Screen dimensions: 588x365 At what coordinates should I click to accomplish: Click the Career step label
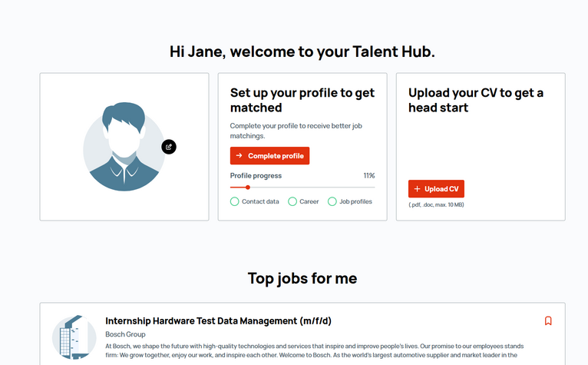tap(309, 201)
